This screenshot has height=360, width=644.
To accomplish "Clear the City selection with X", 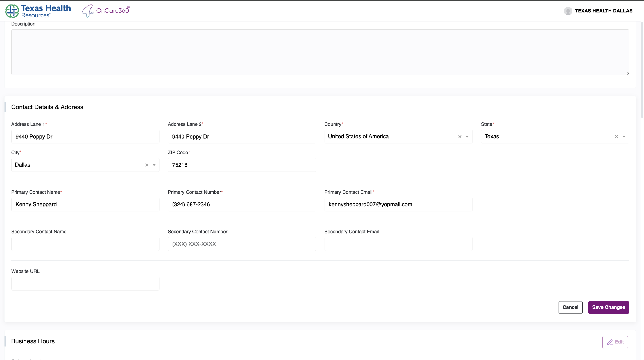I will point(147,165).
